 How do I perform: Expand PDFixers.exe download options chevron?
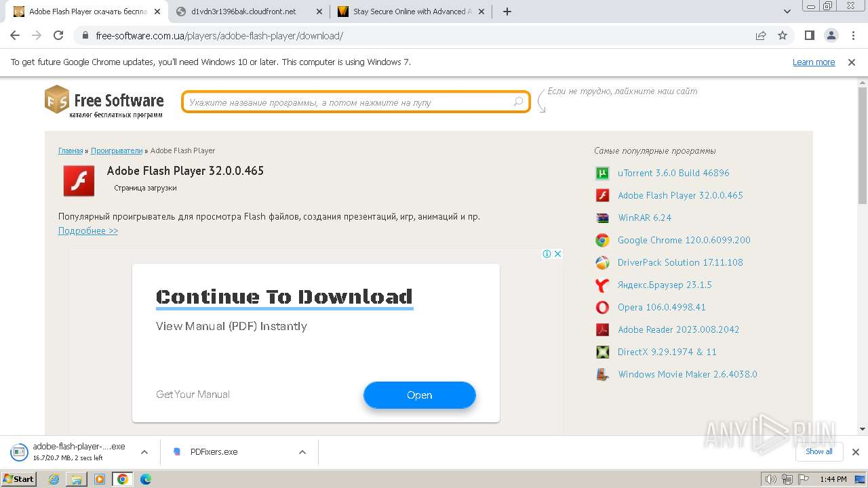pyautogui.click(x=302, y=452)
